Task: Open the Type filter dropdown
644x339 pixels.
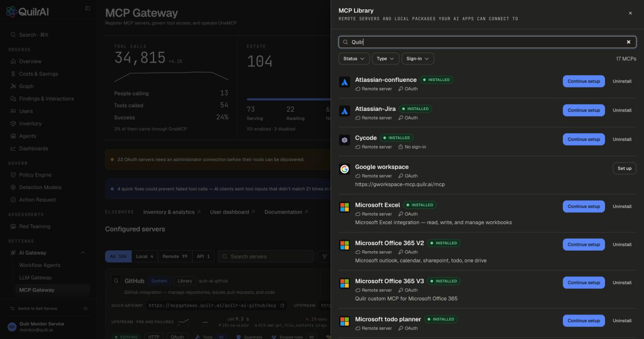Action: (385, 58)
